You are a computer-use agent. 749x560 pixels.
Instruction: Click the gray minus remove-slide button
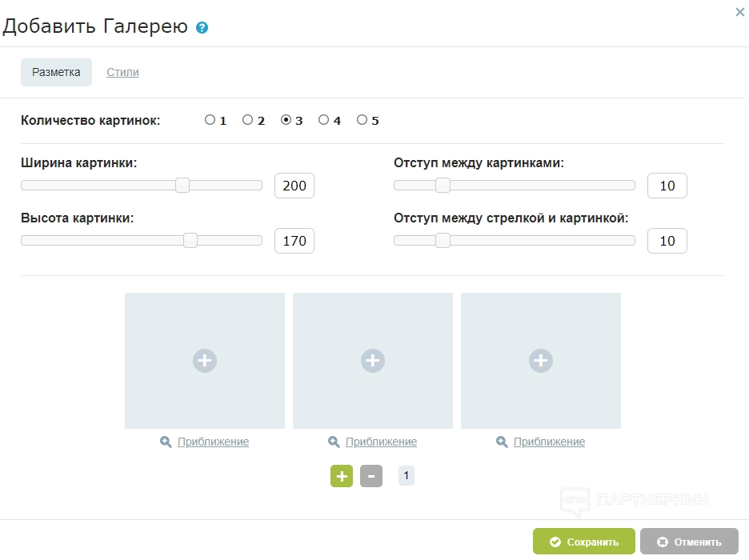(x=371, y=476)
